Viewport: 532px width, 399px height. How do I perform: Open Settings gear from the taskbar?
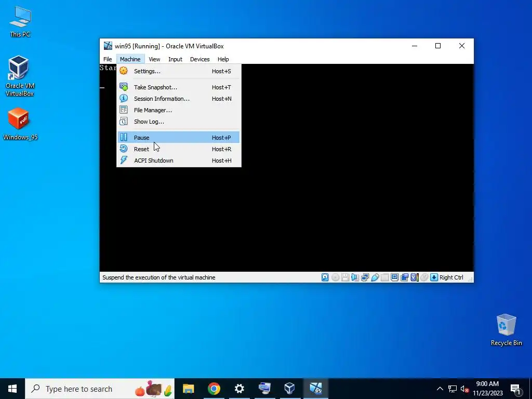click(x=239, y=389)
